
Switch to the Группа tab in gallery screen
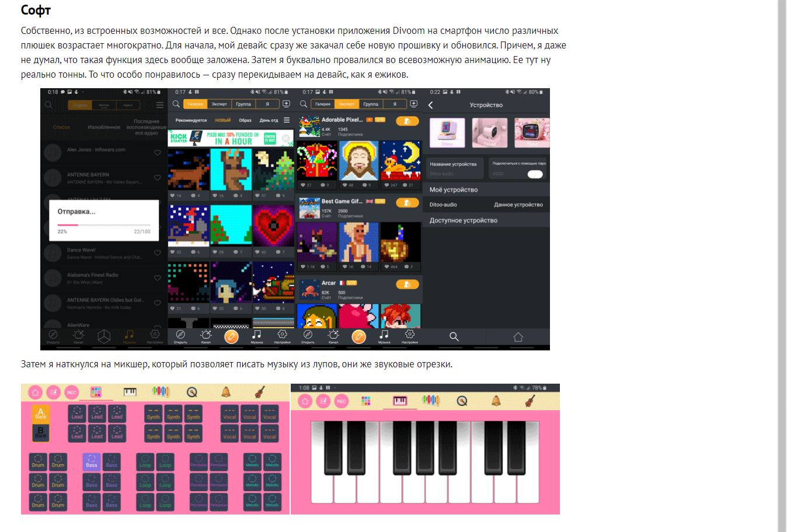coord(243,104)
